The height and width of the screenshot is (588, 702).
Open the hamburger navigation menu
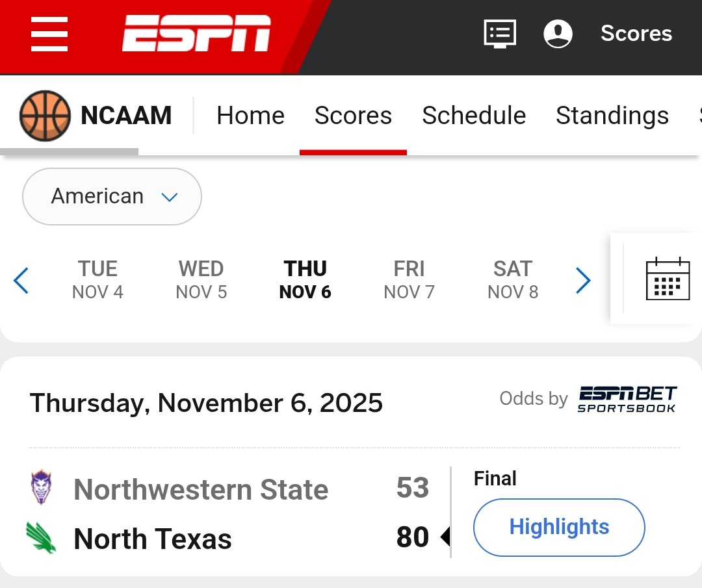(x=49, y=34)
